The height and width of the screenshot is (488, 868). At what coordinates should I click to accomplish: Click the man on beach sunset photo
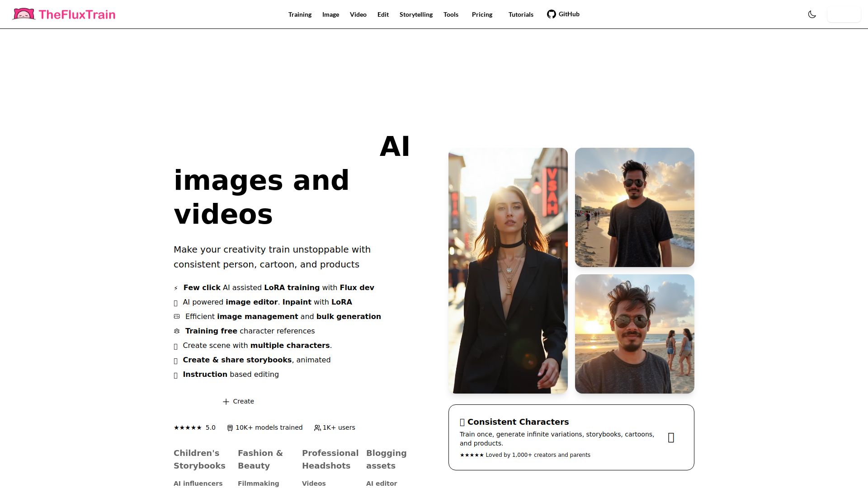(634, 207)
